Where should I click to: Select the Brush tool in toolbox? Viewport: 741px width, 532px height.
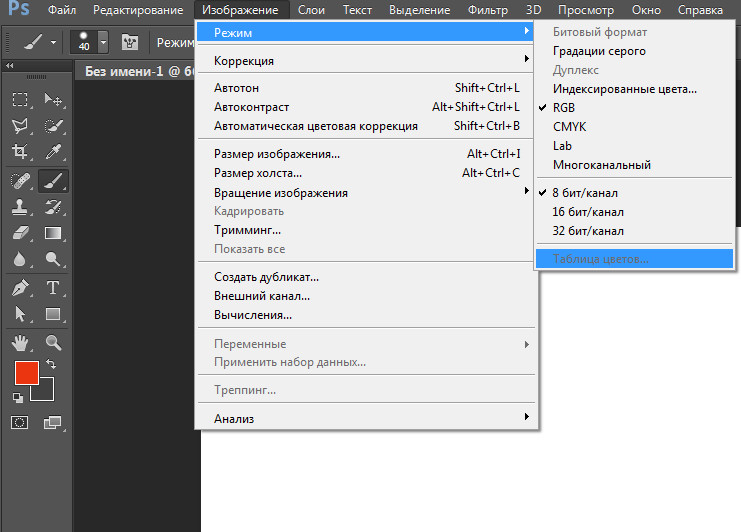[53, 181]
